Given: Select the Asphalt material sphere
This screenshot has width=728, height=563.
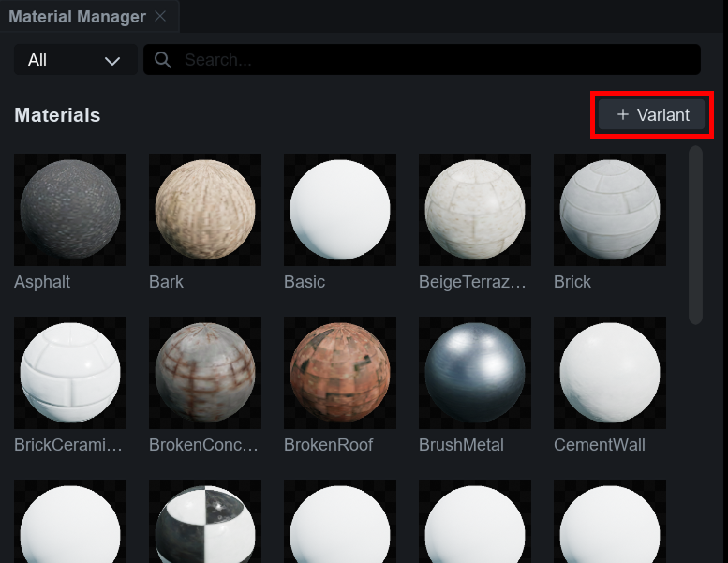Looking at the screenshot, I should [70, 209].
